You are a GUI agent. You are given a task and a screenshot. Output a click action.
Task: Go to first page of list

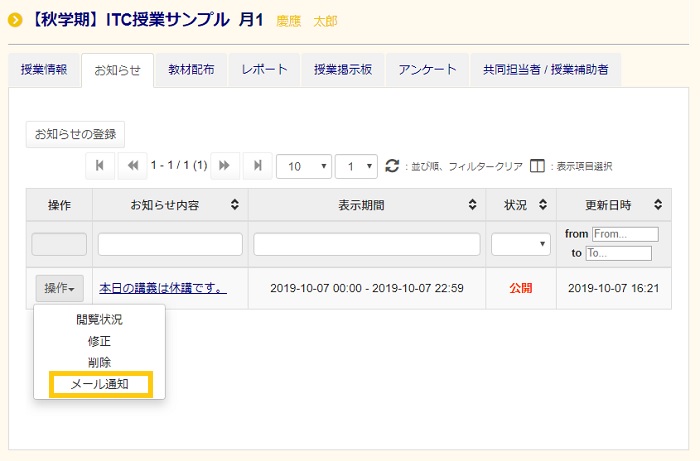[x=99, y=165]
